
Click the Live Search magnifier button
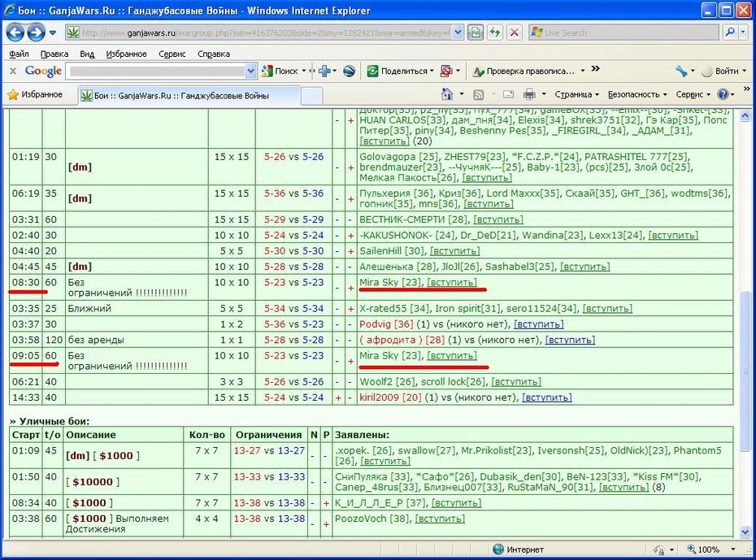[730, 33]
